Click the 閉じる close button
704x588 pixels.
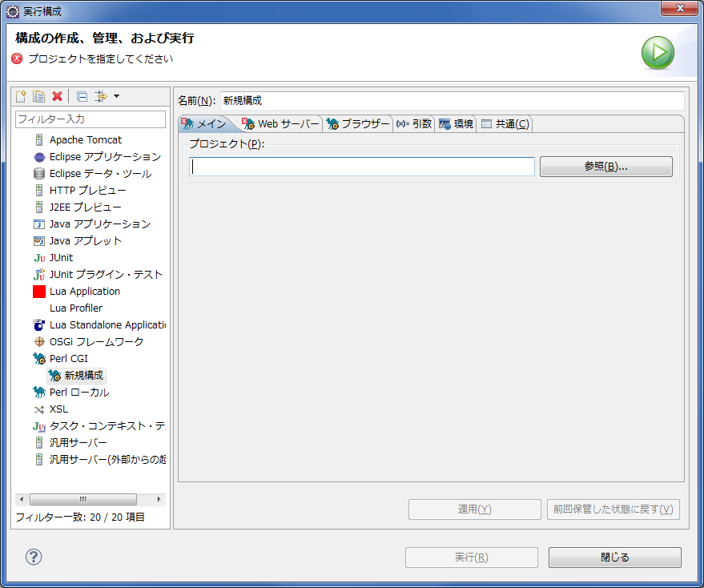coord(615,558)
